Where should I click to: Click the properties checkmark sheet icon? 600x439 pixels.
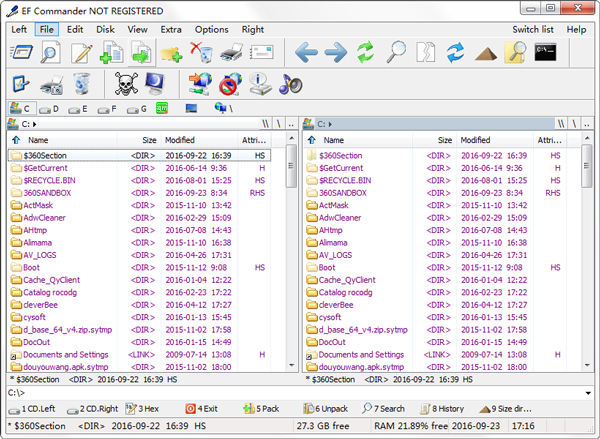(21, 84)
